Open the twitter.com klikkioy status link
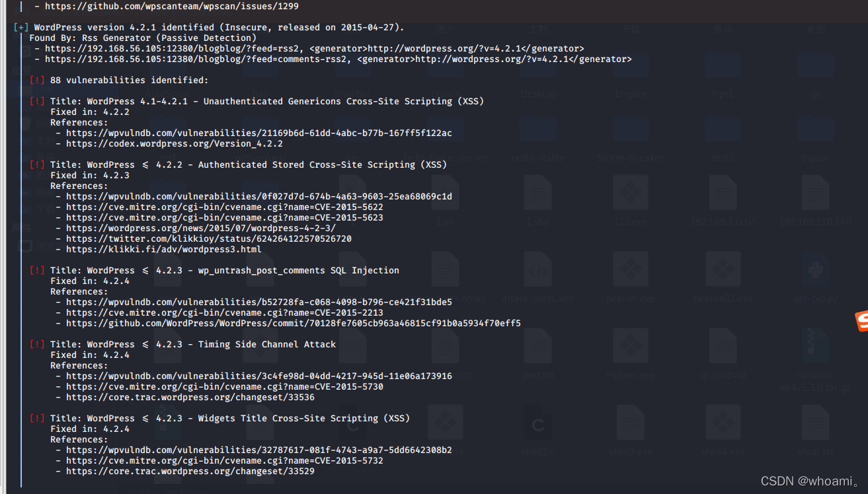The height and width of the screenshot is (494, 868). point(209,238)
